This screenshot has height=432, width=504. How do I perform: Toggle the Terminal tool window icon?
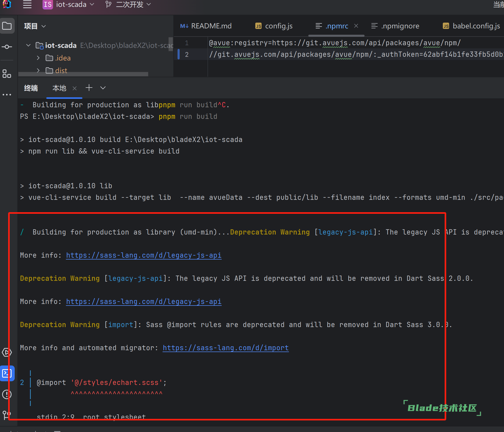[7, 373]
